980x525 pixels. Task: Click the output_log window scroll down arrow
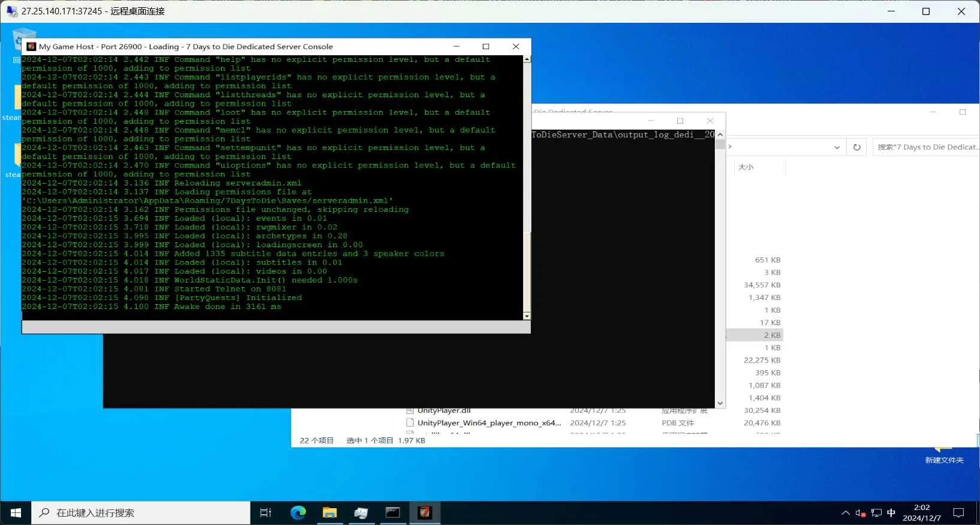click(x=720, y=404)
